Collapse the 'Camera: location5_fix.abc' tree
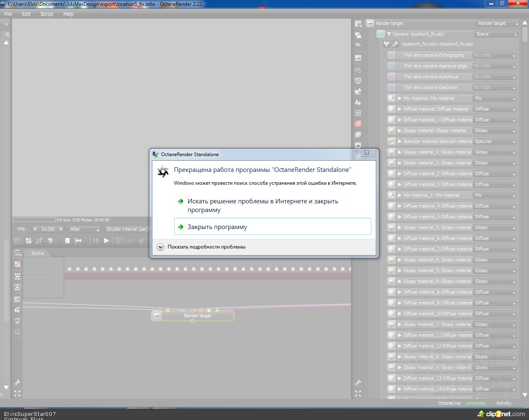 tap(389, 34)
